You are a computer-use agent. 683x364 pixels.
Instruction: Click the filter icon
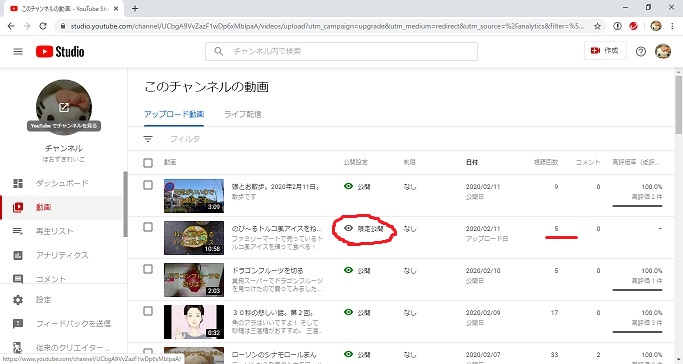[x=148, y=139]
